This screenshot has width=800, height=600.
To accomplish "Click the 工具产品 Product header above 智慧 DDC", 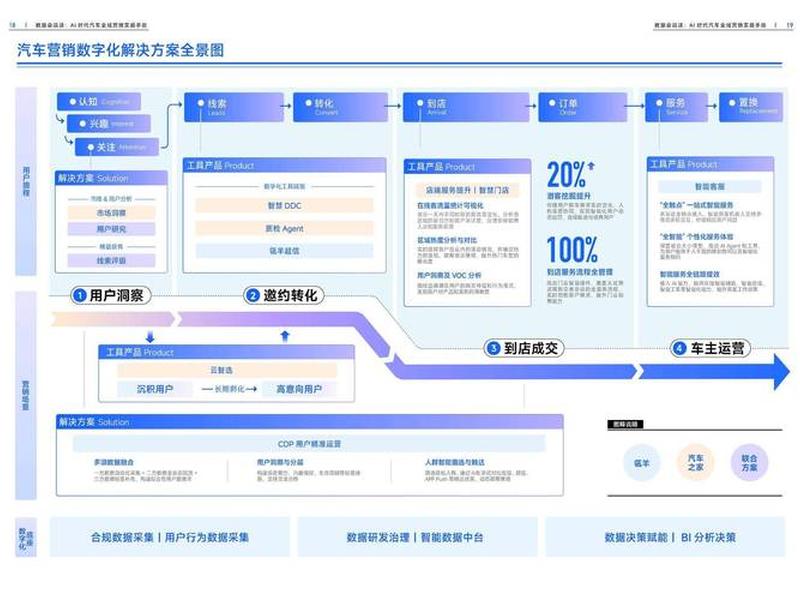I will click(x=284, y=165).
